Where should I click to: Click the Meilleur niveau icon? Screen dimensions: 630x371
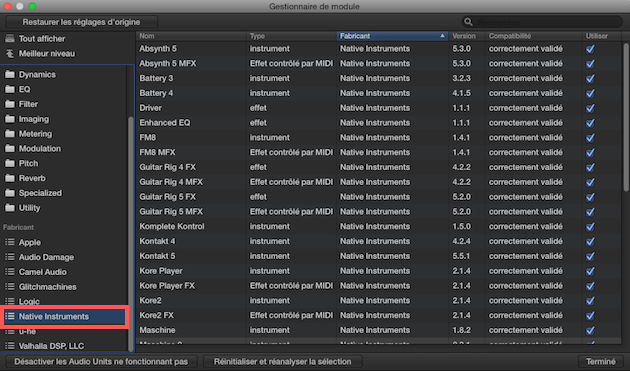click(x=10, y=53)
